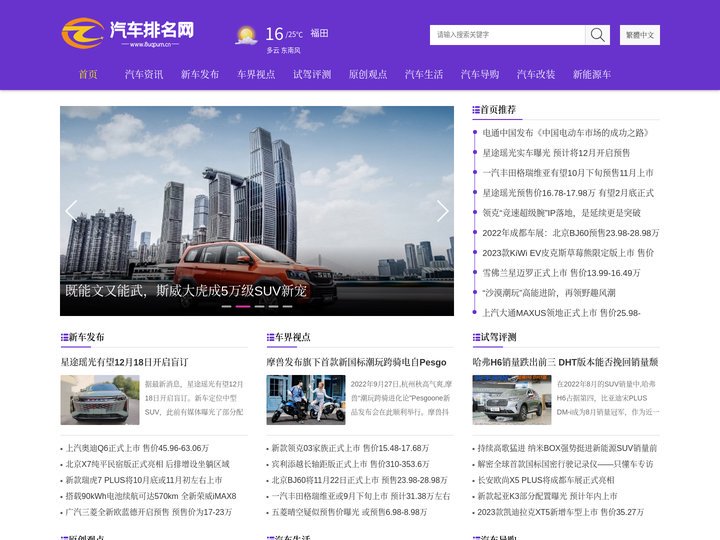
Task: Open 新款领克03家族正式上市 article
Action: coord(350,448)
